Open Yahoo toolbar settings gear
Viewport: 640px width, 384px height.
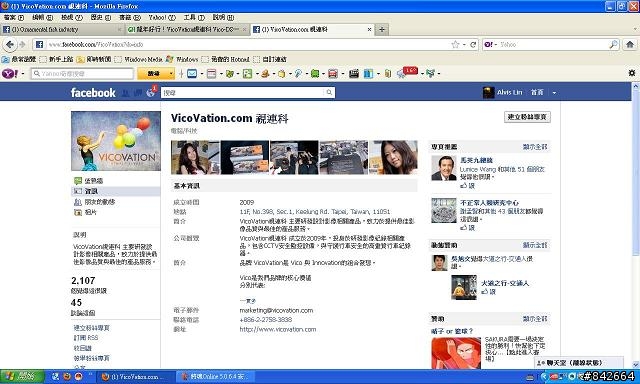631,73
